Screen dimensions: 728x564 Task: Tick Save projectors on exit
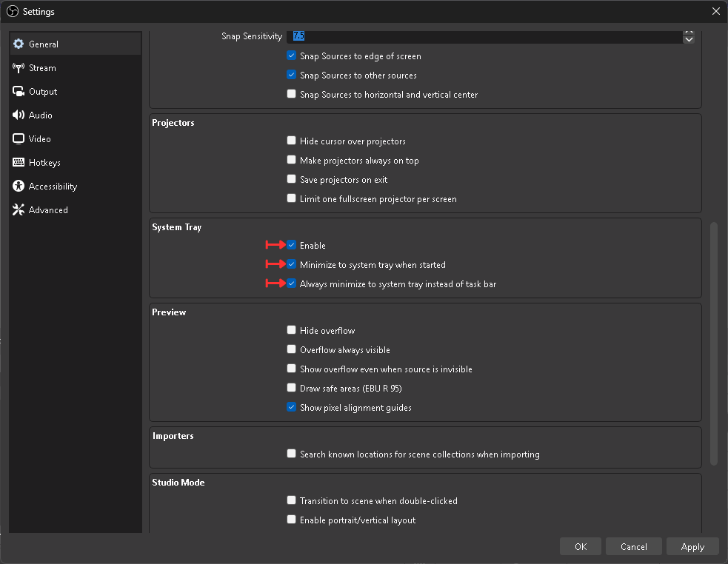pyautogui.click(x=292, y=179)
